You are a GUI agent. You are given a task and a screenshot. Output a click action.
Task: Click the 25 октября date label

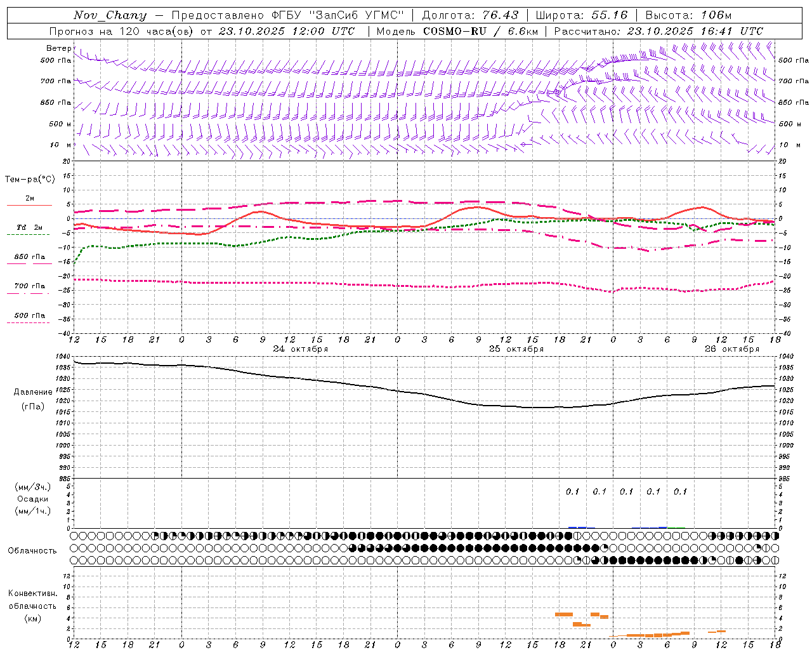point(516,348)
